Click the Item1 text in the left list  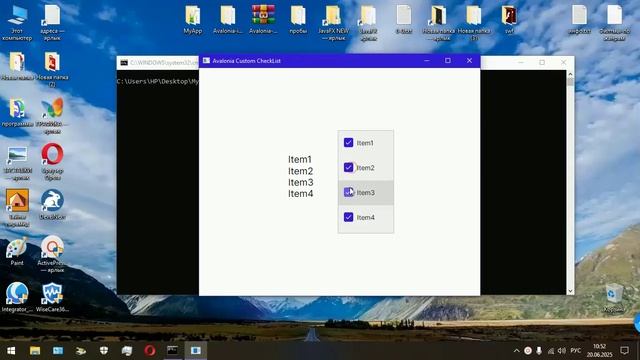(x=300, y=160)
